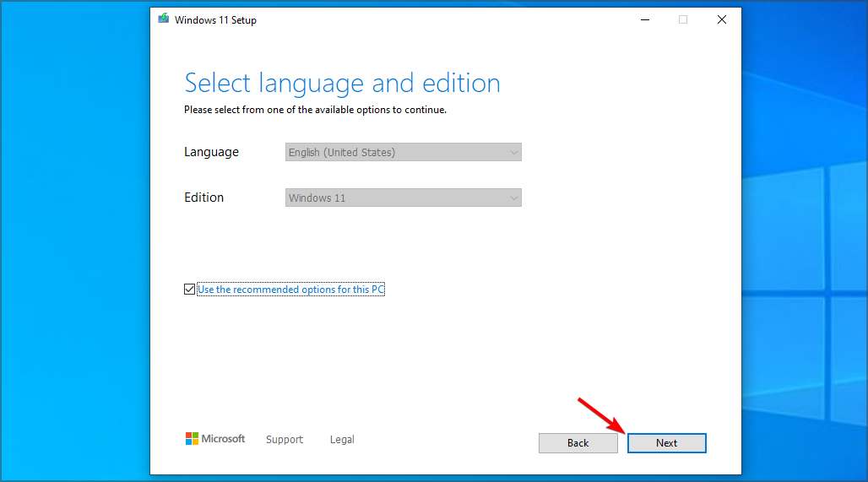868x482 pixels.
Task: Close the Windows 11 Setup window
Action: 721,20
